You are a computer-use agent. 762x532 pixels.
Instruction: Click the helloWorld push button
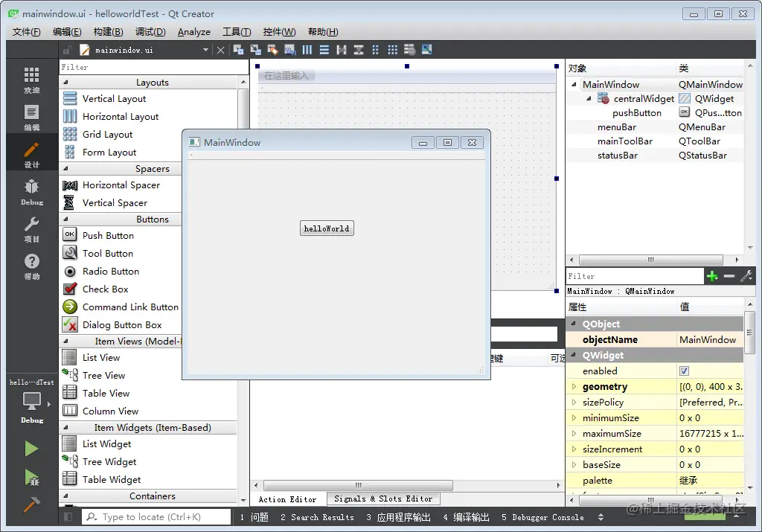(327, 228)
